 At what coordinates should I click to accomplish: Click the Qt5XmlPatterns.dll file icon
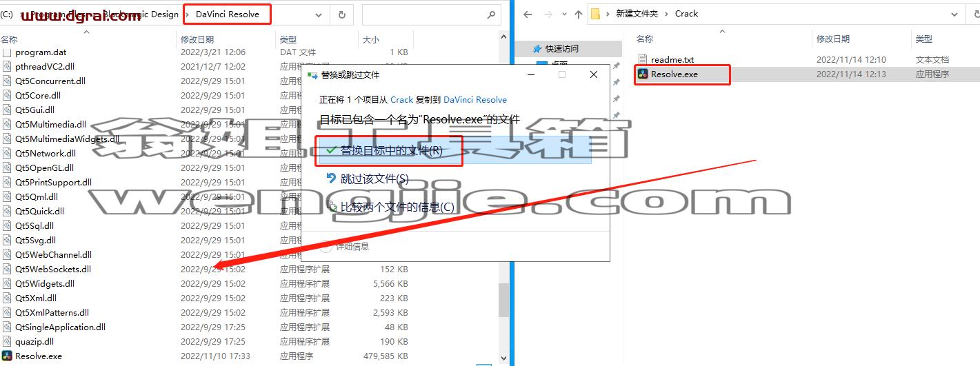[7, 313]
